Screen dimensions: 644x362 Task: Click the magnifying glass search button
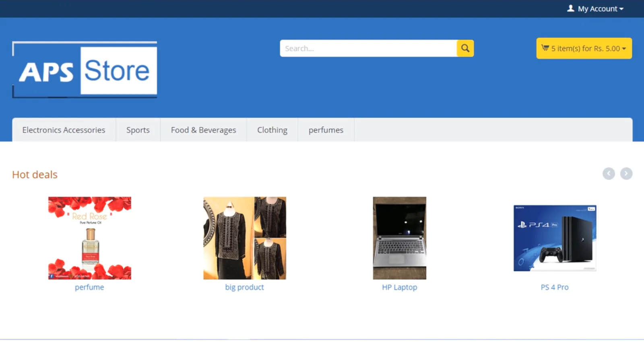pos(465,48)
